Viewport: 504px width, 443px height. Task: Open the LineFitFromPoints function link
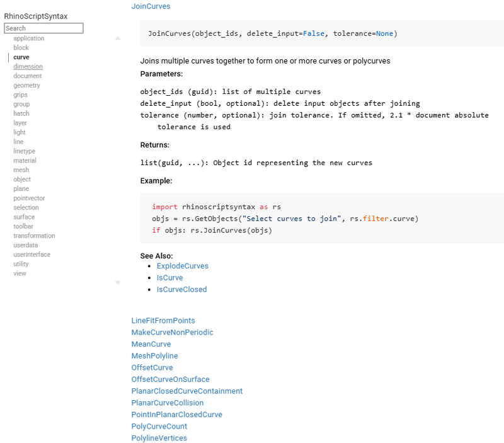[x=163, y=321]
